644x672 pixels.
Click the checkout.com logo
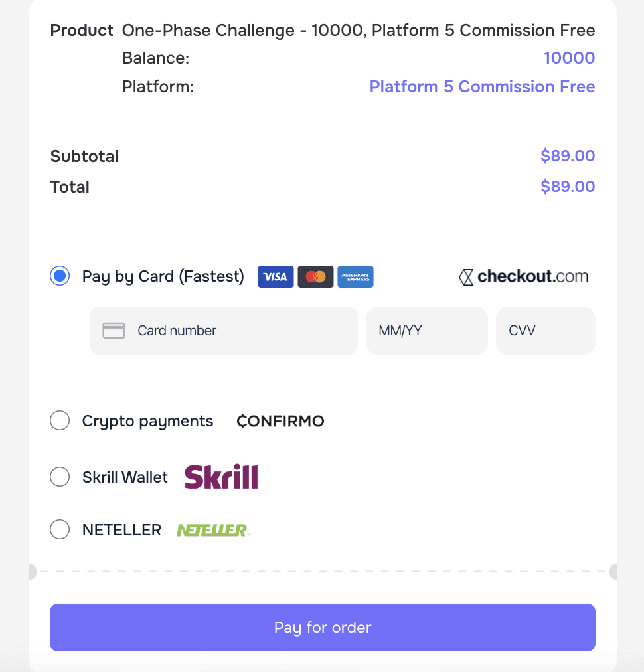pyautogui.click(x=523, y=276)
